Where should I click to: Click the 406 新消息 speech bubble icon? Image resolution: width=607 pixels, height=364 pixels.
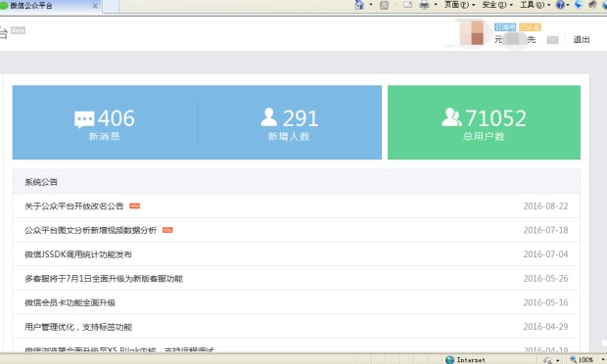click(84, 120)
